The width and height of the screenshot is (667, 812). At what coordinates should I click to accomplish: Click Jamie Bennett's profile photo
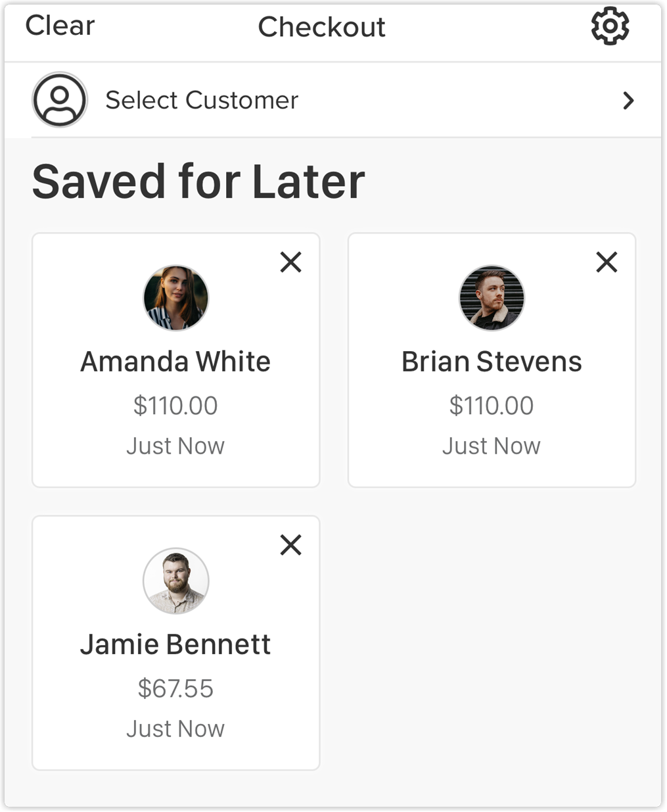tap(176, 581)
